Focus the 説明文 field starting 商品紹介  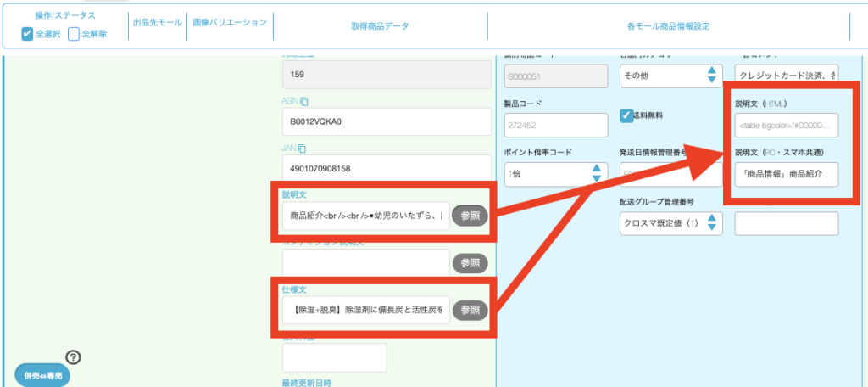tap(366, 216)
